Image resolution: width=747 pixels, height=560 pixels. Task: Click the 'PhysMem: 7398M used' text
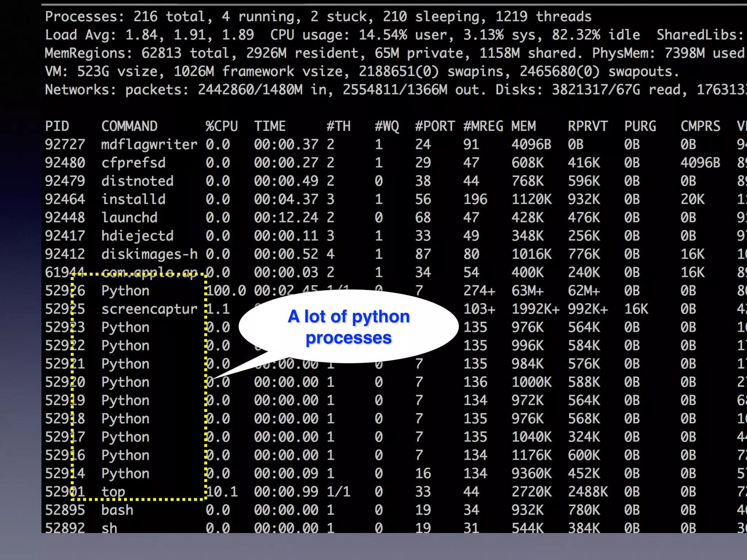point(669,53)
